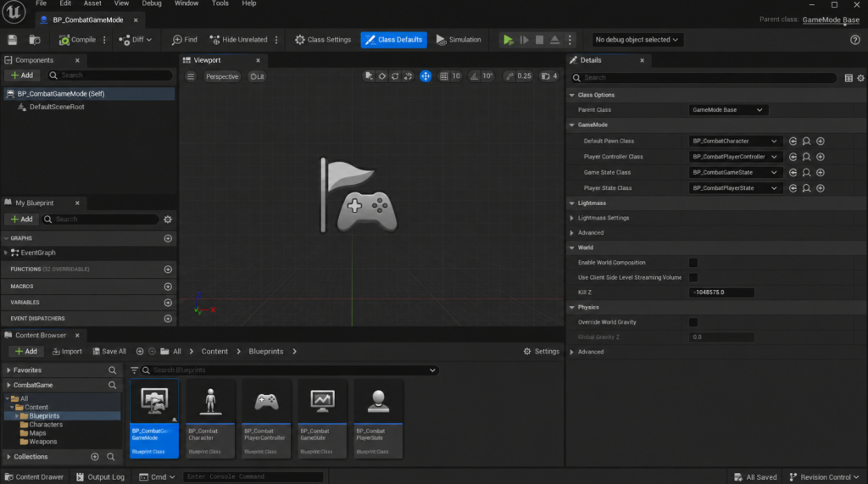
Task: Click Import in the Content Browser
Action: (x=67, y=352)
